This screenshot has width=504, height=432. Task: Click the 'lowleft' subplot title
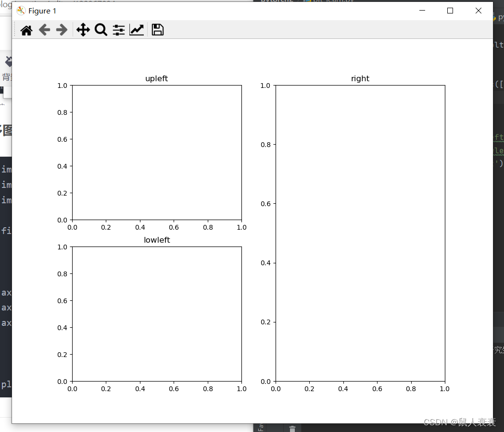coord(156,240)
